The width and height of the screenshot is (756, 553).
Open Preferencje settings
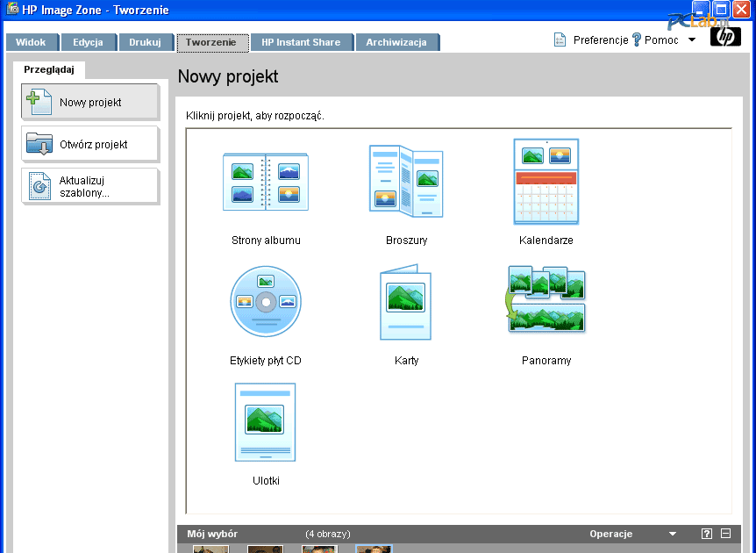pyautogui.click(x=601, y=40)
